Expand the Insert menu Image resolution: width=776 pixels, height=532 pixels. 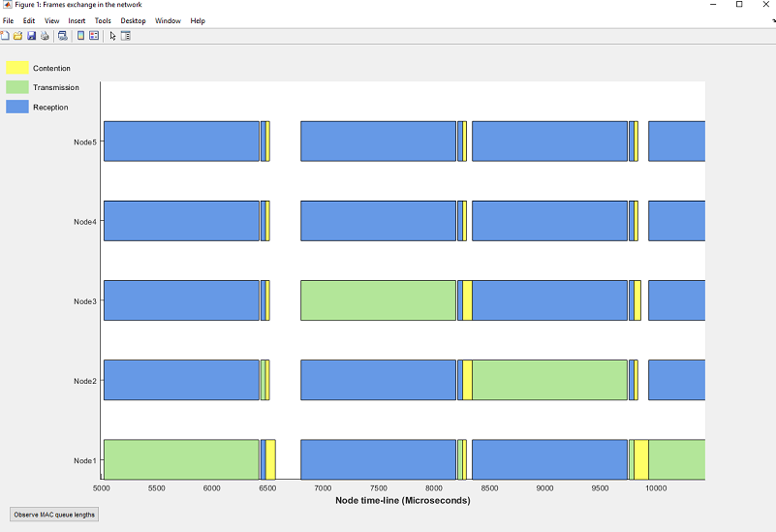pyautogui.click(x=77, y=20)
